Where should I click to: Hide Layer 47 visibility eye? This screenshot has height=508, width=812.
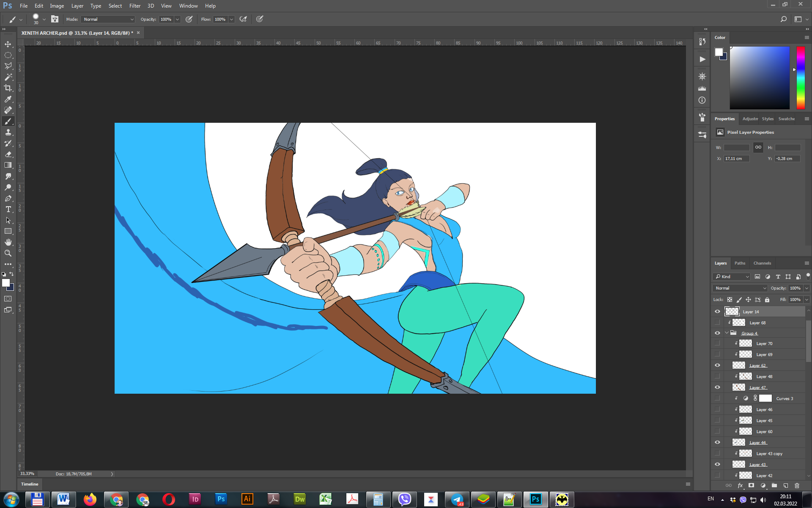(x=717, y=387)
